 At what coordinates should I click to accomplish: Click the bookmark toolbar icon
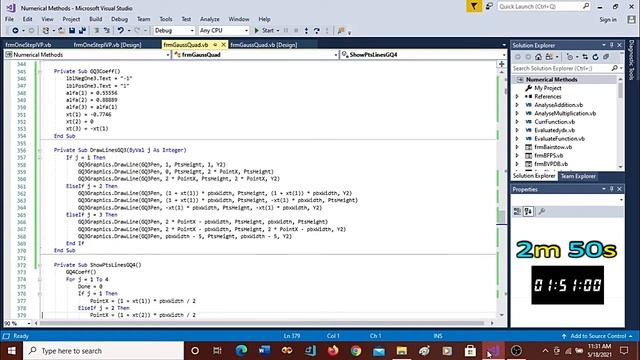pyautogui.click(x=341, y=31)
